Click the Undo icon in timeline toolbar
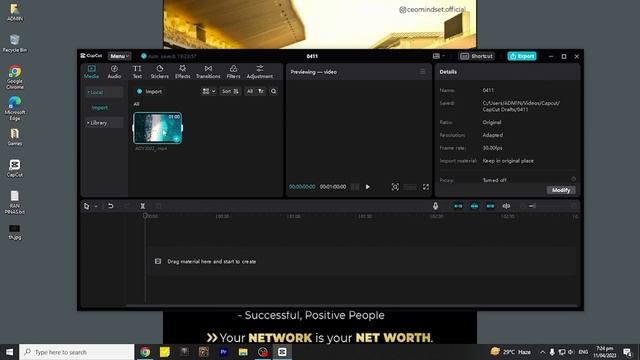The image size is (640, 360). (111, 206)
